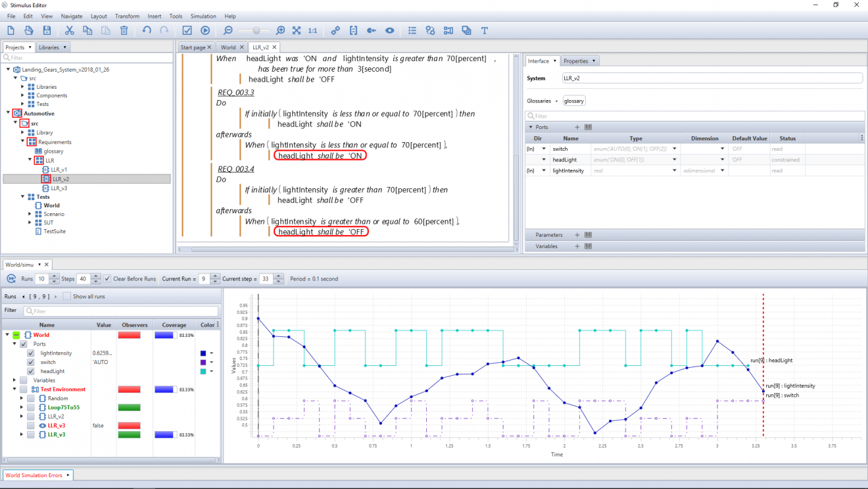Click the Zoom in magnifier icon
Viewport: 868px width, 489px height.
281,30
